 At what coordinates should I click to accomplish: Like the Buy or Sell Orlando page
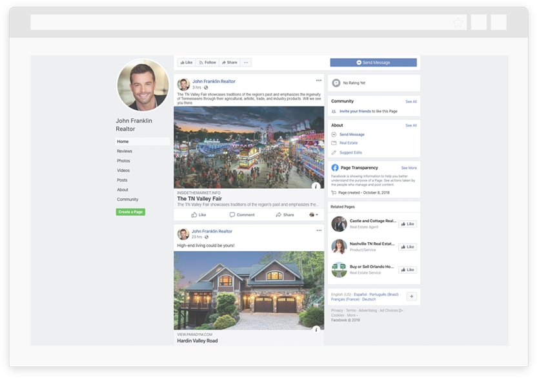coord(407,270)
